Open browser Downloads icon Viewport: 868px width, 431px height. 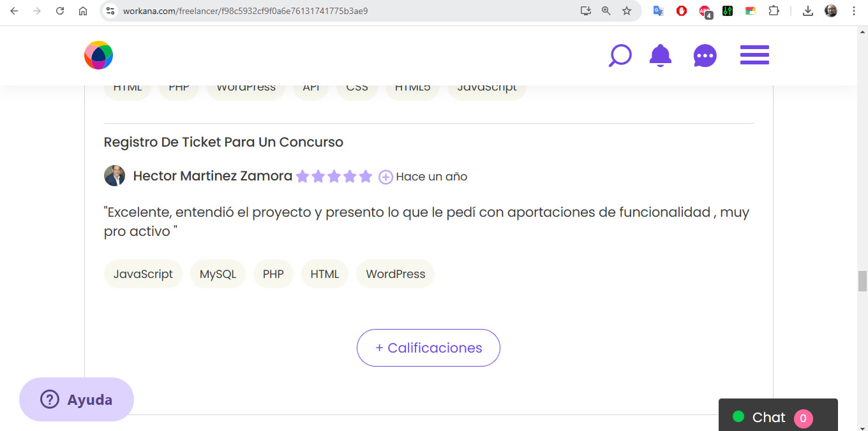point(808,11)
